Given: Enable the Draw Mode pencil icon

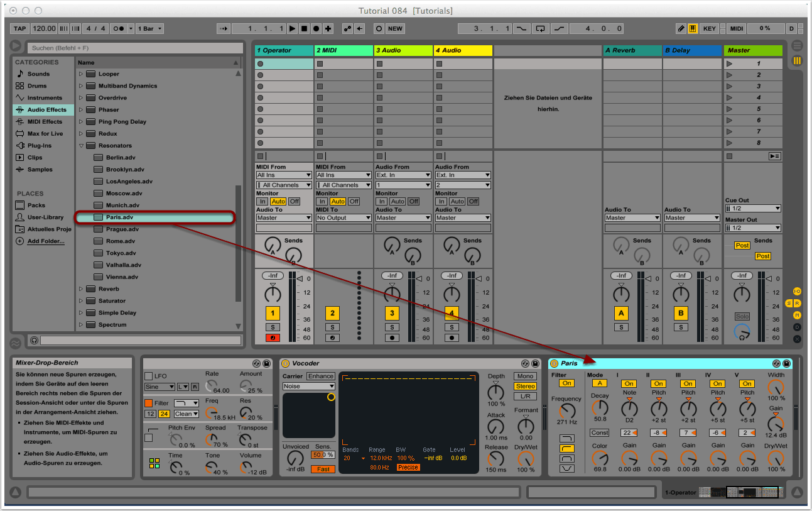Looking at the screenshot, I should tap(681, 29).
